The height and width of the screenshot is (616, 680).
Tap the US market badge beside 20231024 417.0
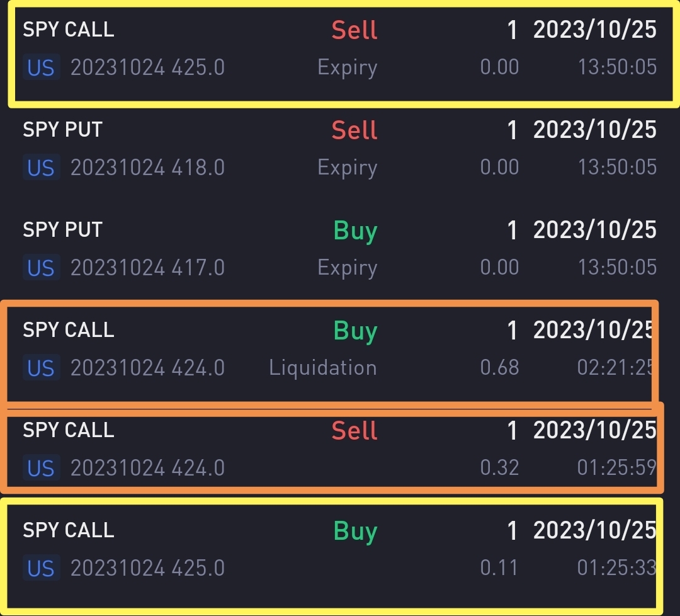click(x=41, y=268)
